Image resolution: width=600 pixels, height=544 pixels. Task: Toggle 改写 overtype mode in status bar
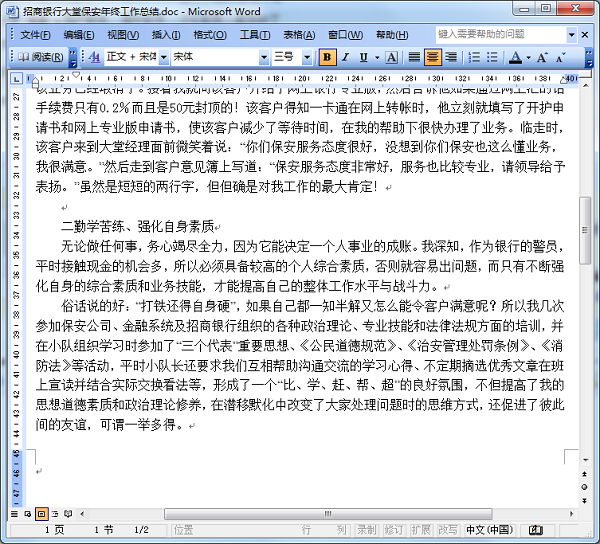coord(448,530)
